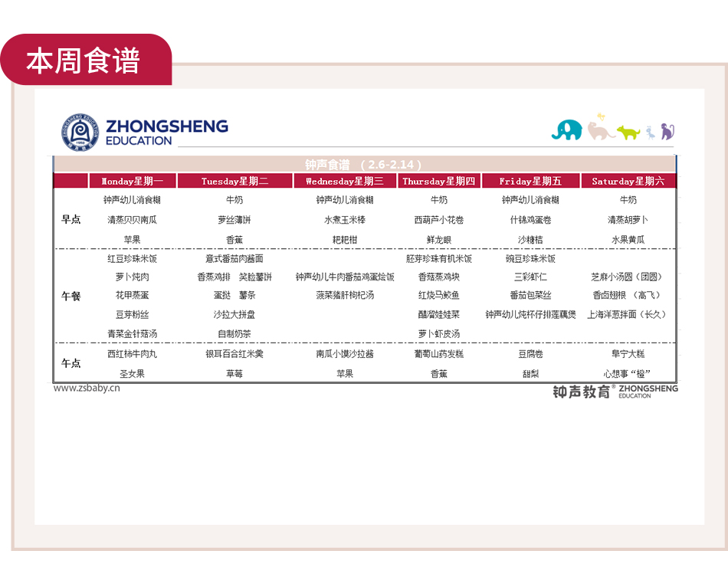Select the Monday星期一 column header

point(133,182)
